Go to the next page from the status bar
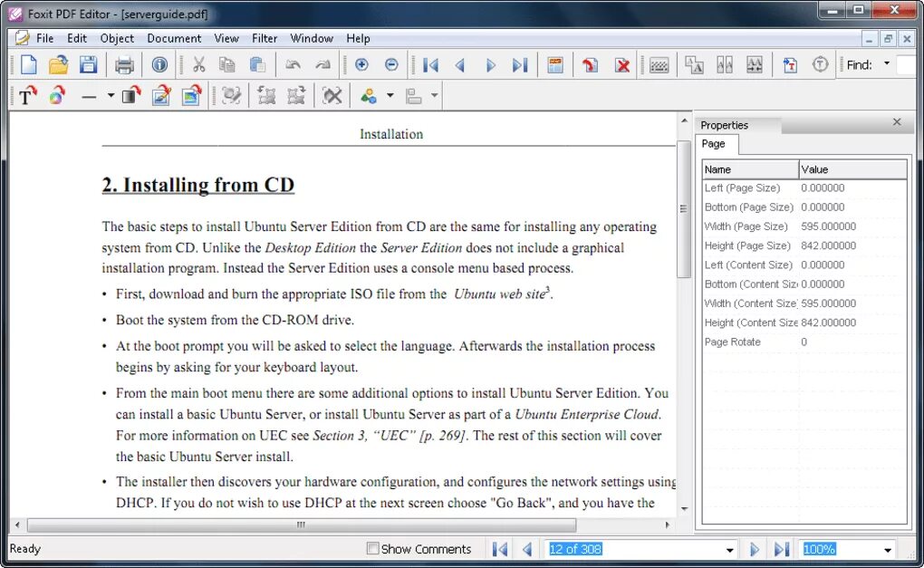Viewport: 924px width, 568px height. coord(755,549)
